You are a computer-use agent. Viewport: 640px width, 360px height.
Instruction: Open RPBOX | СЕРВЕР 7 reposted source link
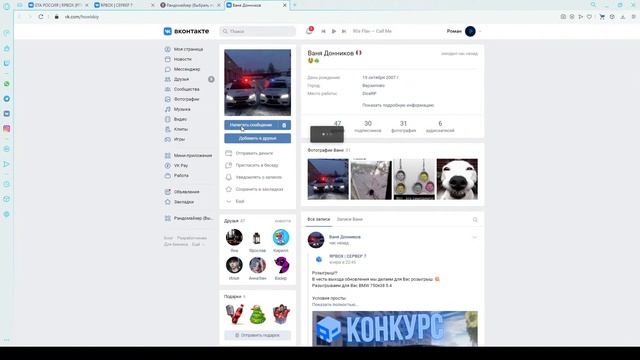348,256
